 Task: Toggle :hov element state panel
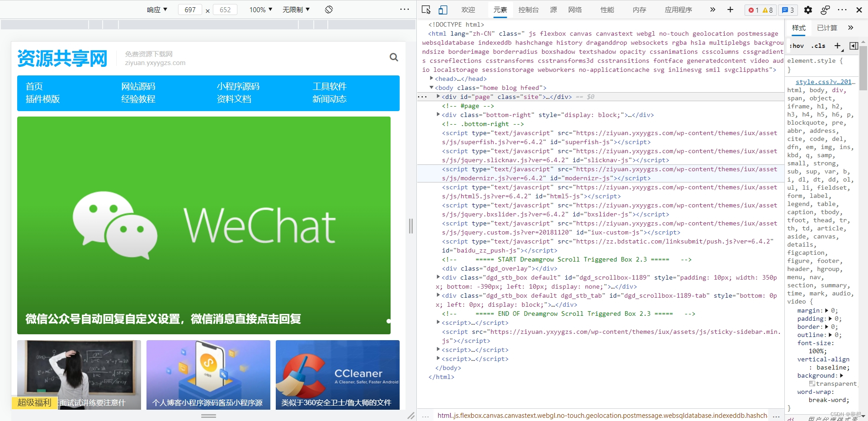point(797,46)
